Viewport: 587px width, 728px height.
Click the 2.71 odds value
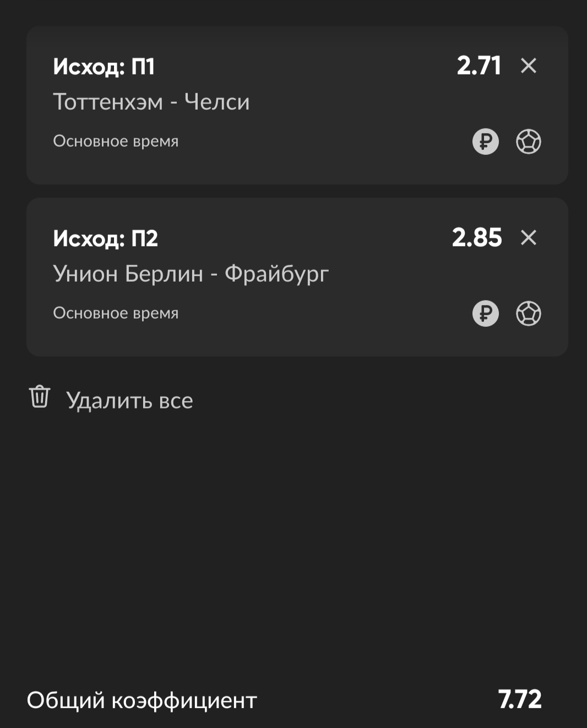(x=479, y=66)
